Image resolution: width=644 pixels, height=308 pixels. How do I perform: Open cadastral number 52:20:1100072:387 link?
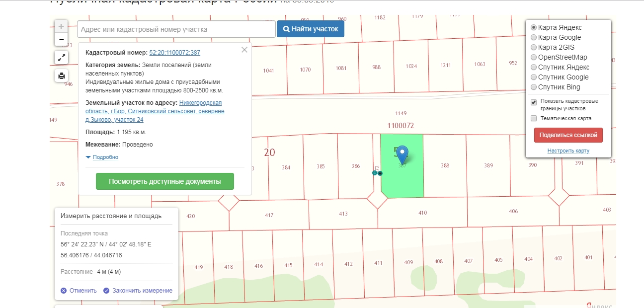174,53
